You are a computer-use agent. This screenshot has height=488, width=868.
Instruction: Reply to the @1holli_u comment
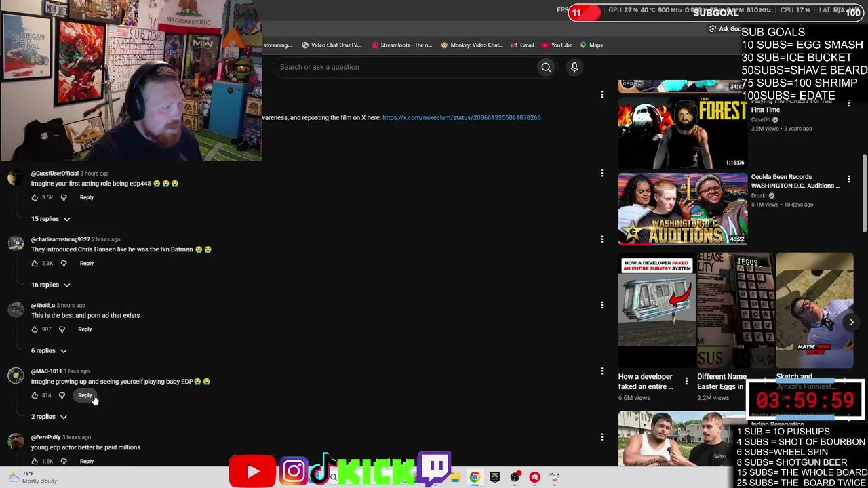pyautogui.click(x=85, y=329)
